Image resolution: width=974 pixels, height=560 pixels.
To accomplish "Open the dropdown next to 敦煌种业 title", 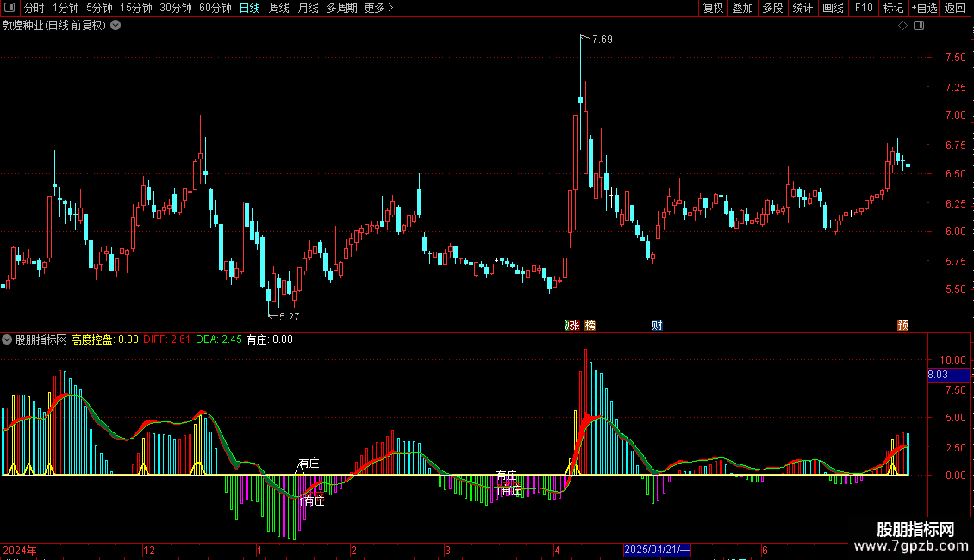I will pos(116,26).
